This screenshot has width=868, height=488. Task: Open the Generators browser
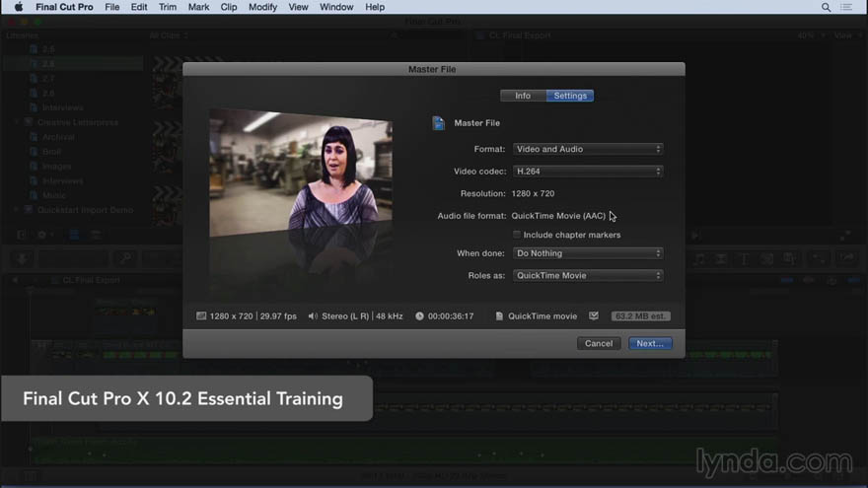tap(766, 258)
